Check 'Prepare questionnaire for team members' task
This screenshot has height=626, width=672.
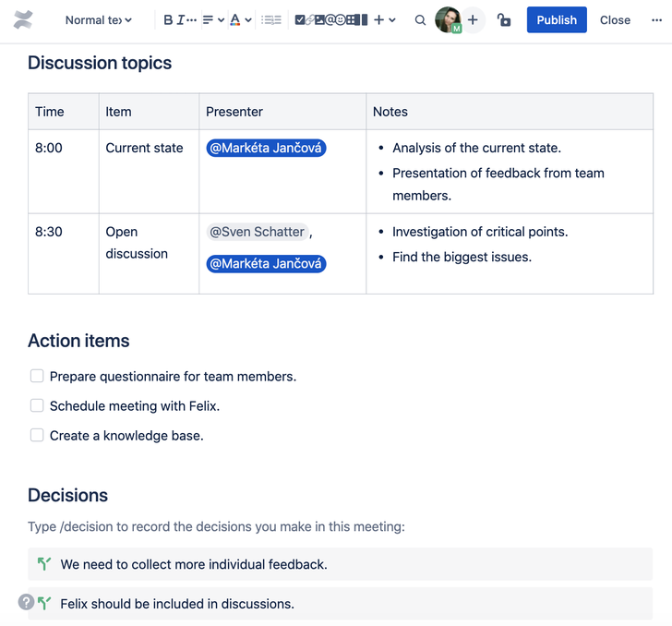[37, 376]
